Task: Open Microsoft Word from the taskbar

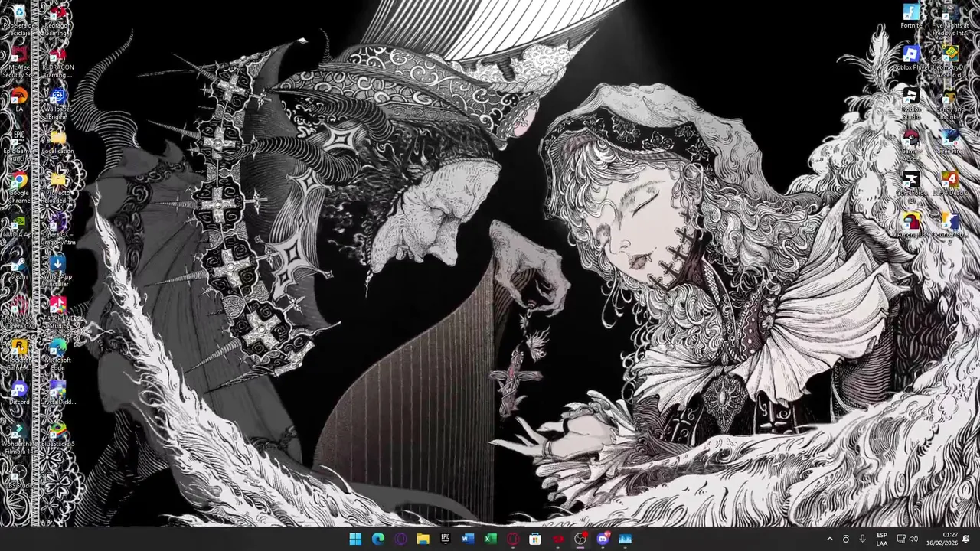Action: 468,539
